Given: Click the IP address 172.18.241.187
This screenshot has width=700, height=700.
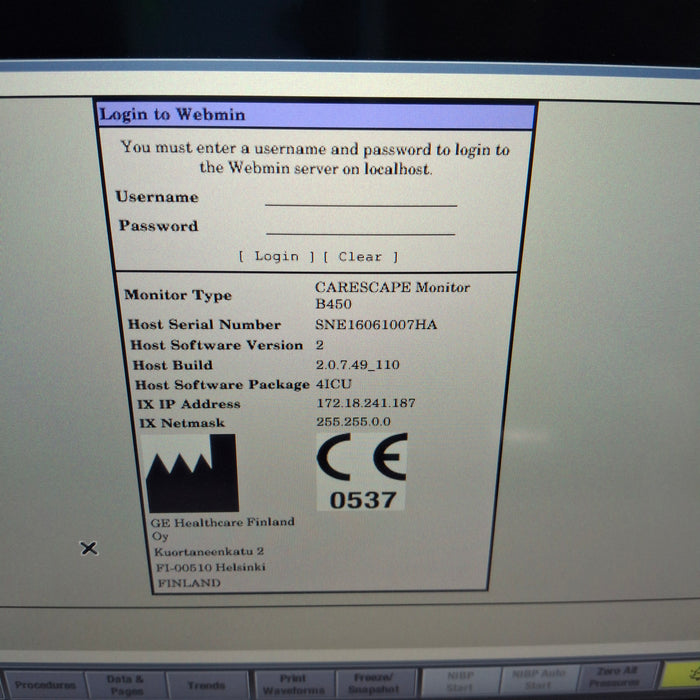Looking at the screenshot, I should coord(366,403).
